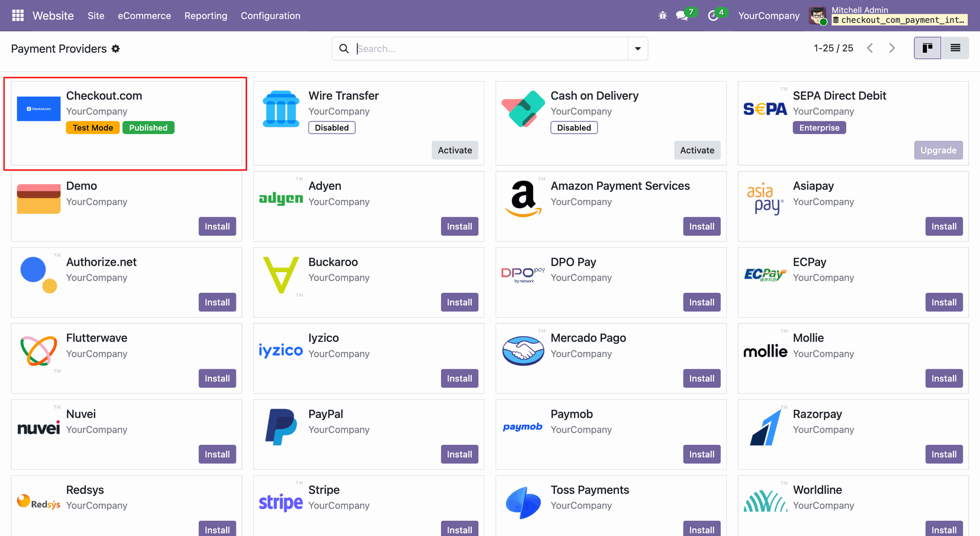Expand the search options dropdown
980x536 pixels.
(x=638, y=48)
